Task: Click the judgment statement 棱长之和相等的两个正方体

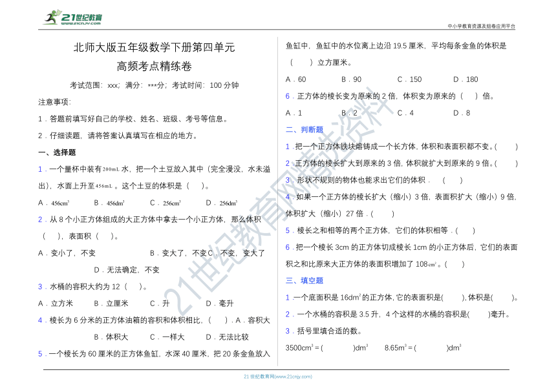Action: 381,231
